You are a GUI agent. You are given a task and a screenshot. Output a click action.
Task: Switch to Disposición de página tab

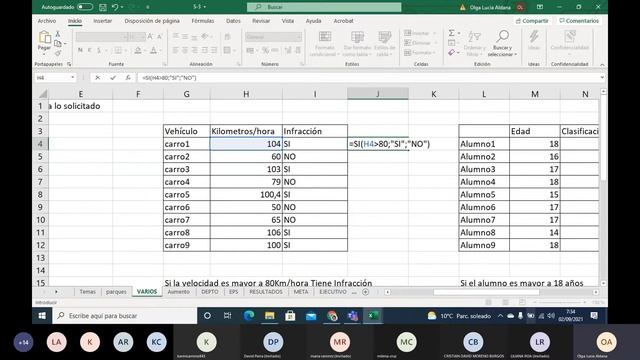click(152, 21)
